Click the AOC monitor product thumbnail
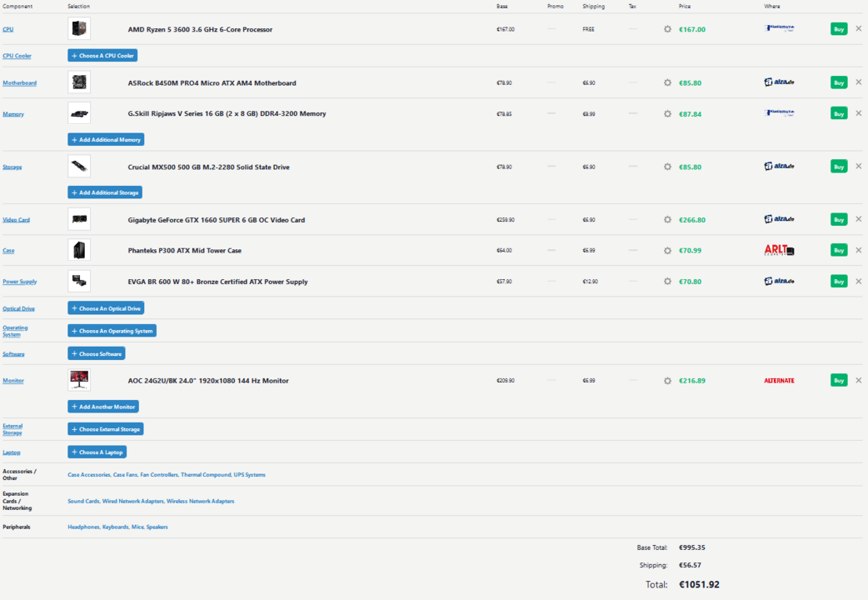 point(79,380)
